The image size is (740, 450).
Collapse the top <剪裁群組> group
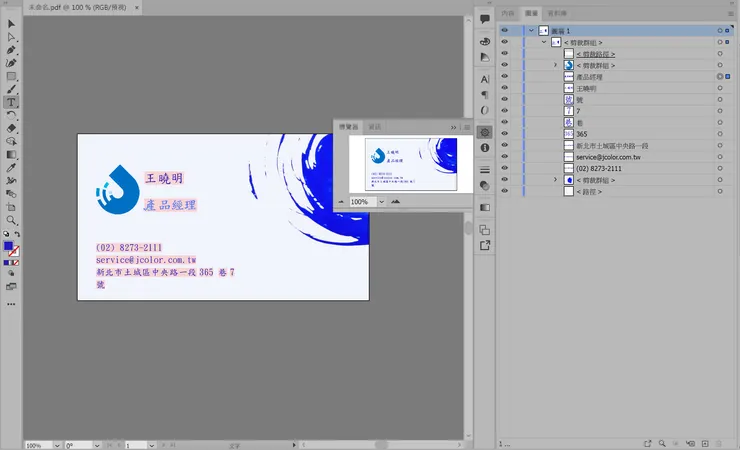(544, 42)
